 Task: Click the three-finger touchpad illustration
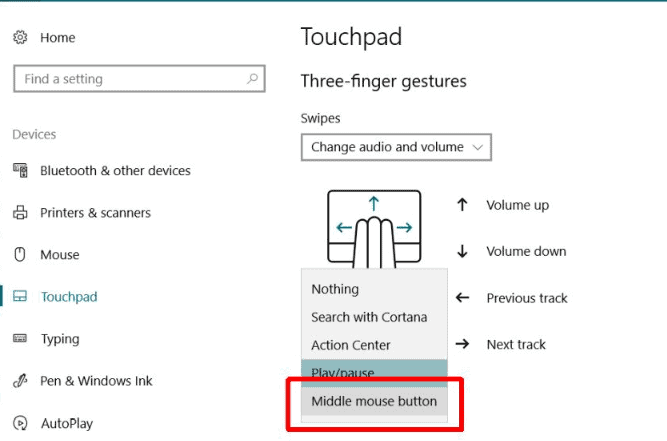click(374, 229)
